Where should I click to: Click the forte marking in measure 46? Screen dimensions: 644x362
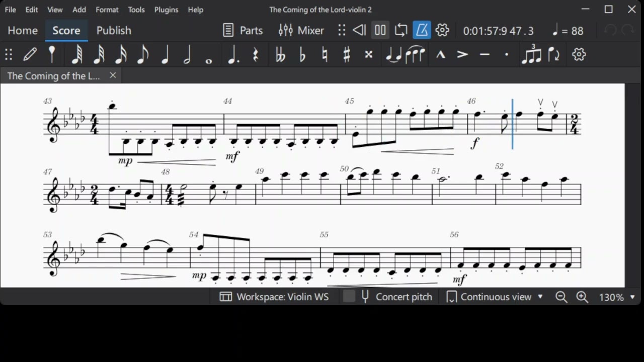(474, 144)
